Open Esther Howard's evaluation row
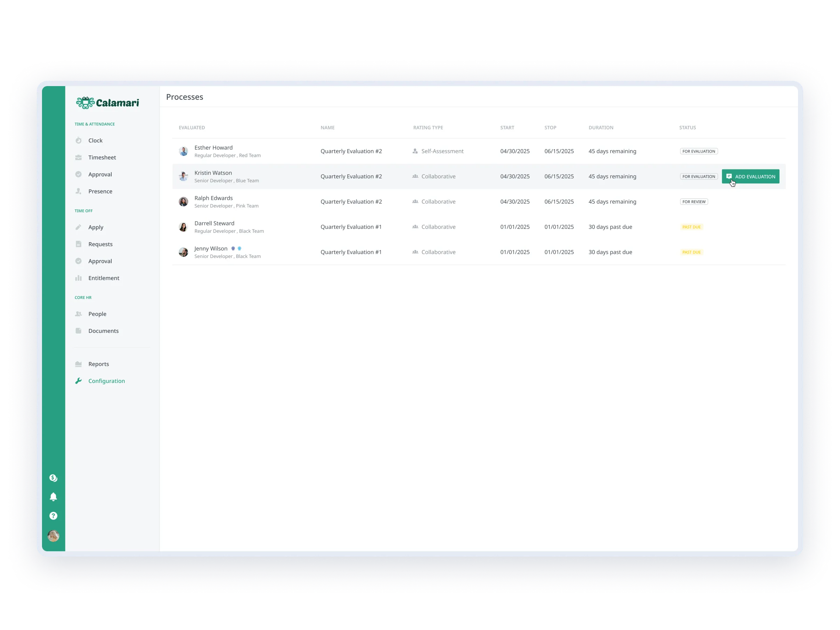This screenshot has height=630, width=840. point(351,151)
